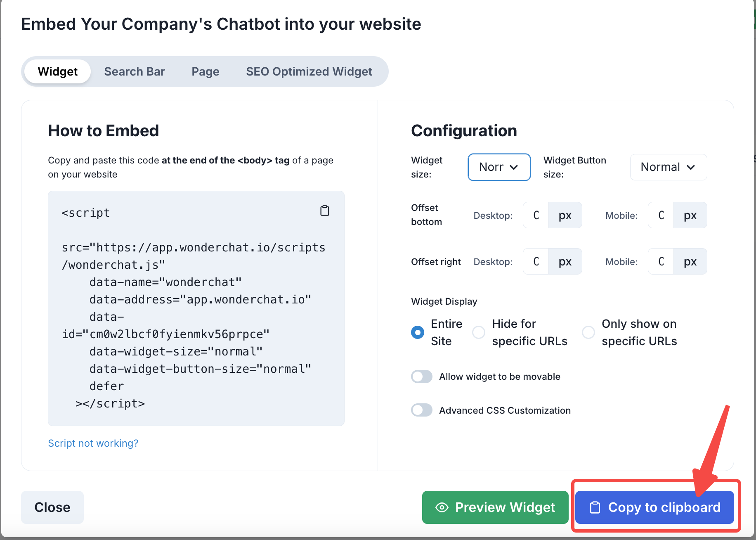Select the Entire Site radio option
Viewport: 756px width, 540px height.
(418, 332)
